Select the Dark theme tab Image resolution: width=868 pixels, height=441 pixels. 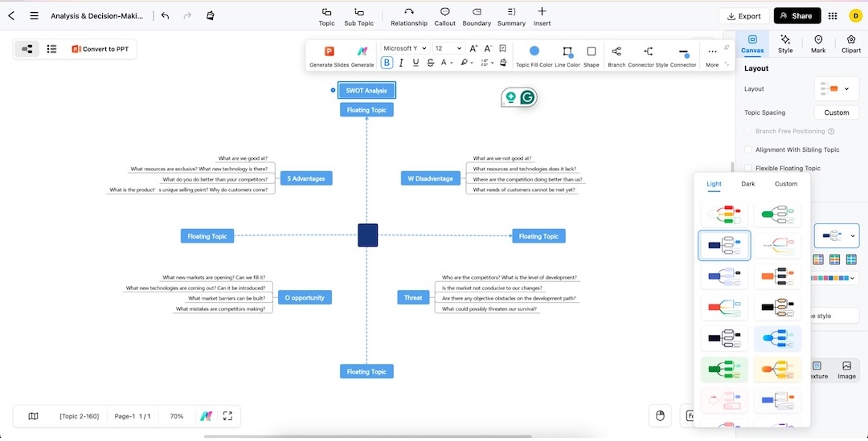click(x=748, y=184)
